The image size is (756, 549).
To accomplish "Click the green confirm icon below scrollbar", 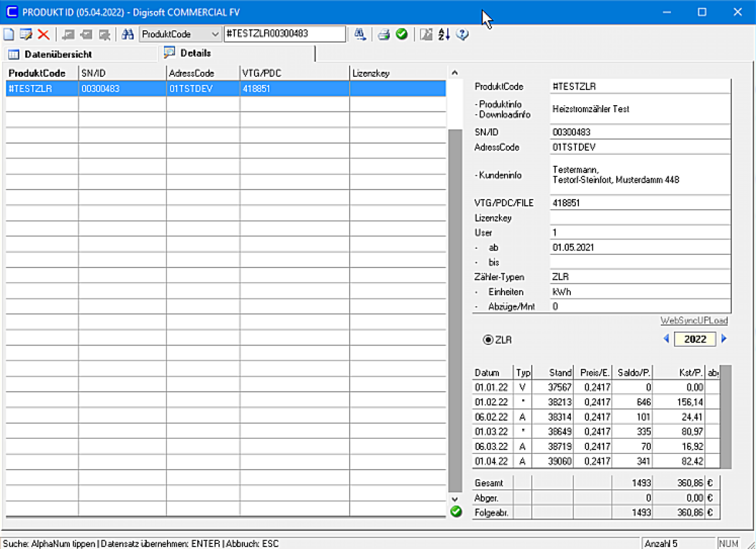I will (x=456, y=512).
